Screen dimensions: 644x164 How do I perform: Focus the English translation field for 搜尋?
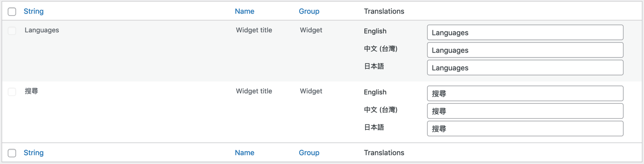tap(525, 94)
